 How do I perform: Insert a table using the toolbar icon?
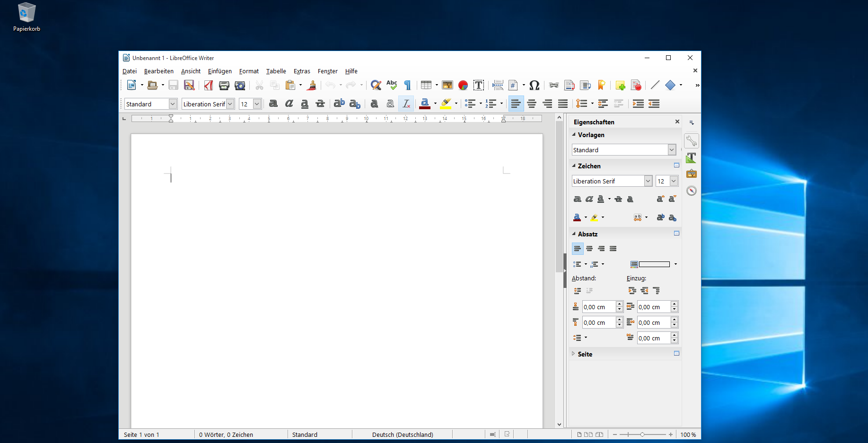[x=427, y=85]
